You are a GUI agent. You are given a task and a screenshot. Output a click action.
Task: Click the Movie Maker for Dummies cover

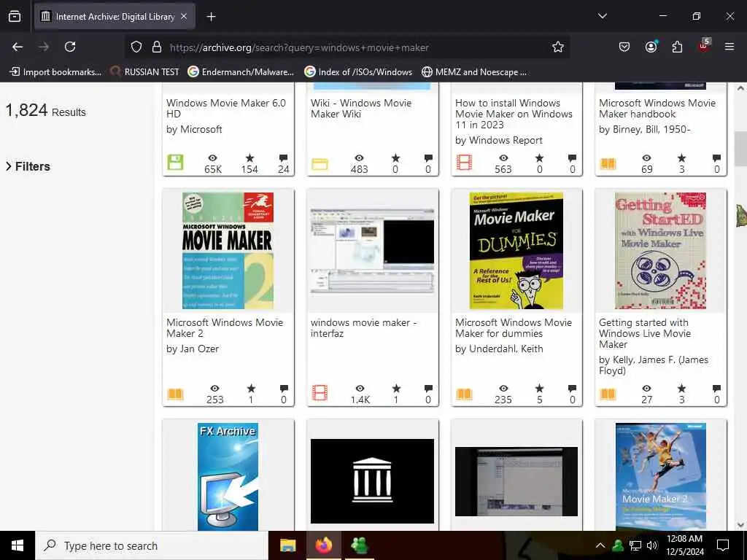(x=516, y=251)
